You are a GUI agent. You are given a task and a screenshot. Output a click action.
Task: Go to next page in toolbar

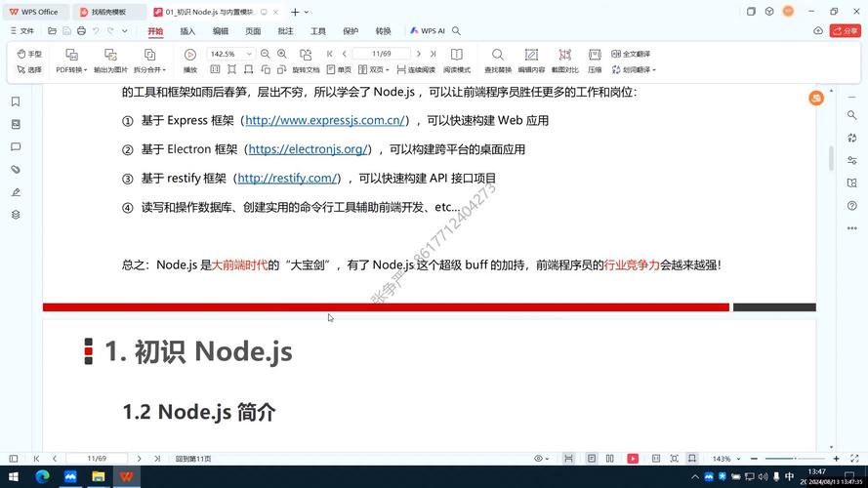[x=419, y=54]
